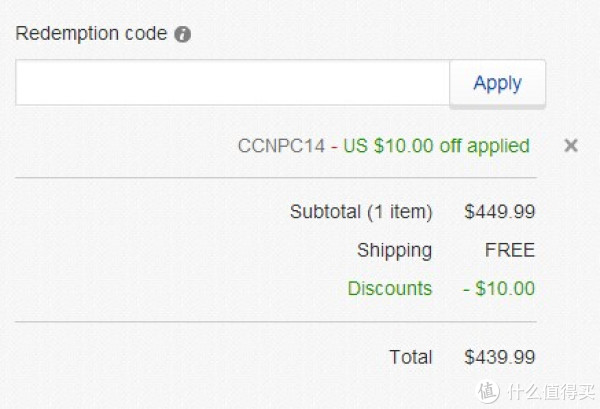600x409 pixels.
Task: Select the CCNPC14 code text
Action: click(x=281, y=146)
